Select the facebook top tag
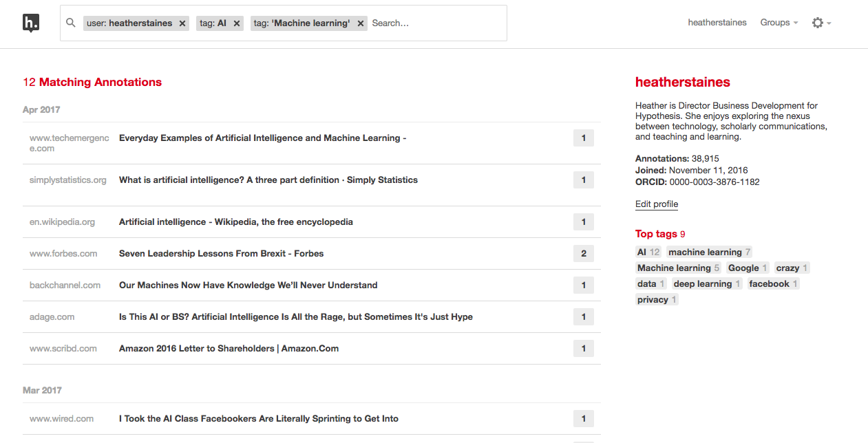The height and width of the screenshot is (443, 868). tap(773, 284)
